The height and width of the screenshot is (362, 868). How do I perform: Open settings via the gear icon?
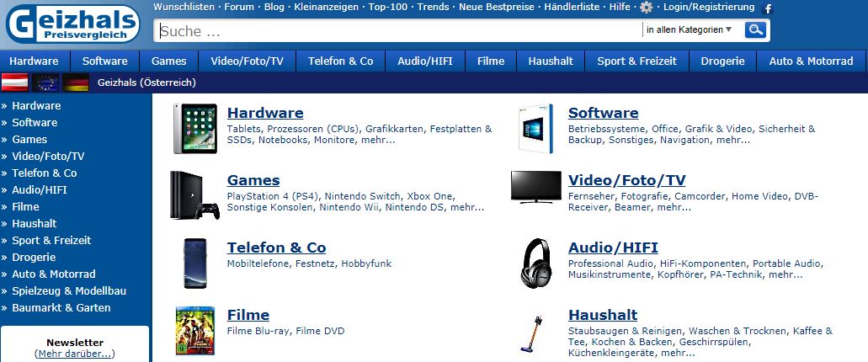pos(646,8)
